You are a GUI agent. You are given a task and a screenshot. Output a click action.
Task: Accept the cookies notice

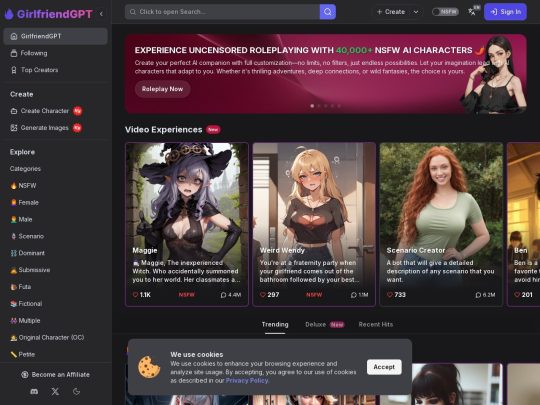384,367
